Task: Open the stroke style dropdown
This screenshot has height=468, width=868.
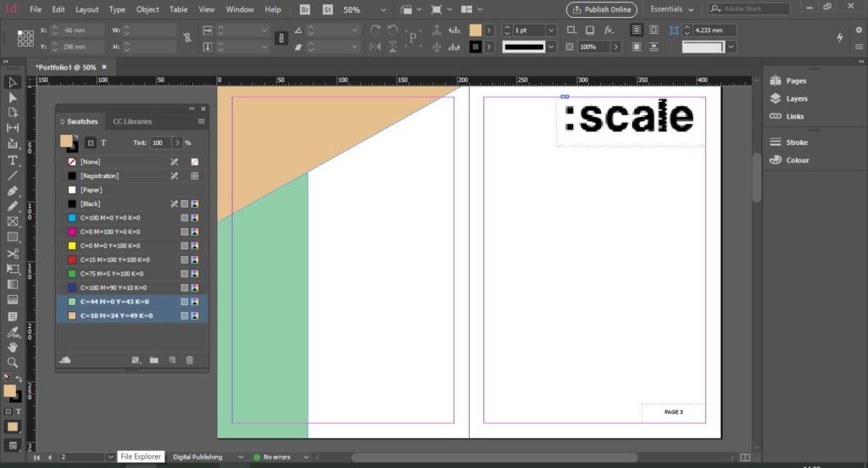Action: point(550,47)
